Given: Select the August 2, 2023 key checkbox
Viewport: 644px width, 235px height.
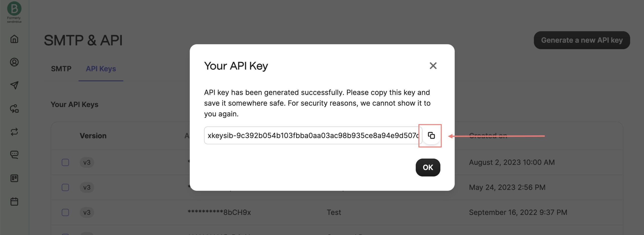Looking at the screenshot, I should (65, 162).
